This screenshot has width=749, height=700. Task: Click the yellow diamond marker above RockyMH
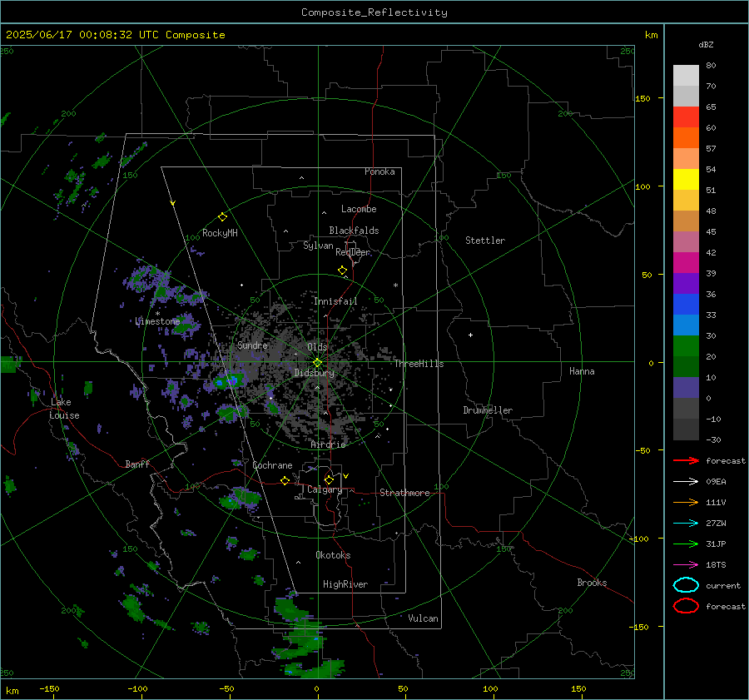(x=222, y=217)
